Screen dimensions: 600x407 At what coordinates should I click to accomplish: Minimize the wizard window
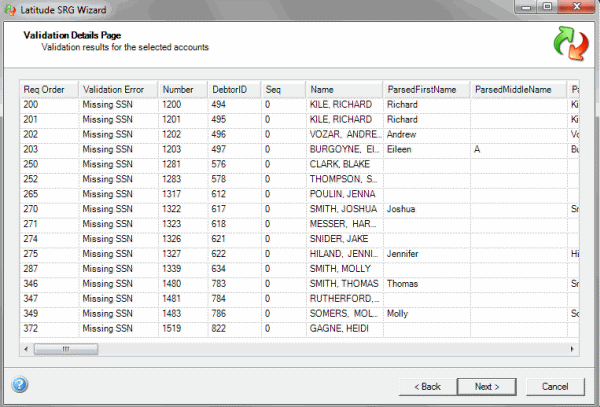[x=526, y=7]
